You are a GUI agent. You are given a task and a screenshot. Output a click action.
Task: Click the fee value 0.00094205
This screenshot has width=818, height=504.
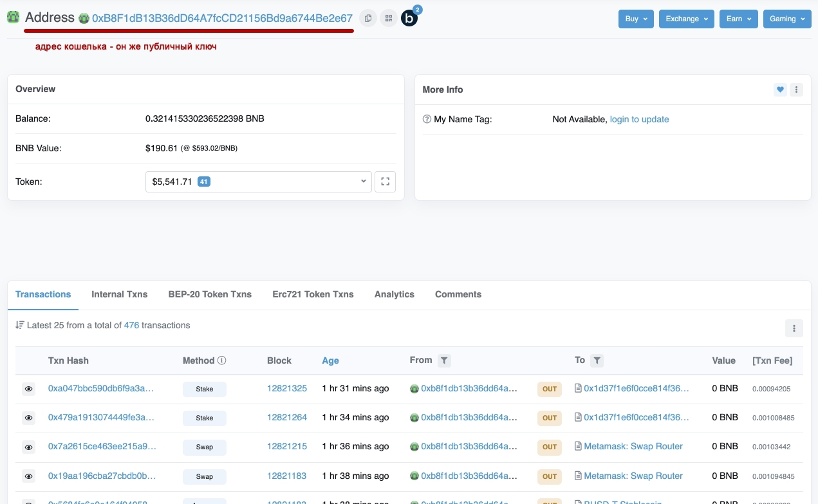[771, 389]
